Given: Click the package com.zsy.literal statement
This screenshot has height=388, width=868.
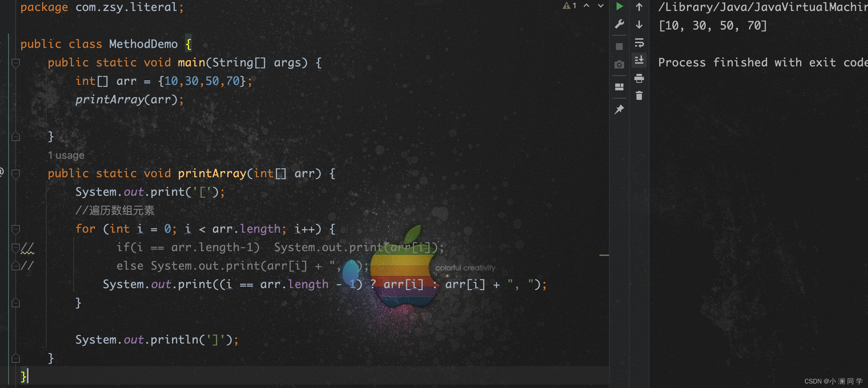Looking at the screenshot, I should point(102,7).
